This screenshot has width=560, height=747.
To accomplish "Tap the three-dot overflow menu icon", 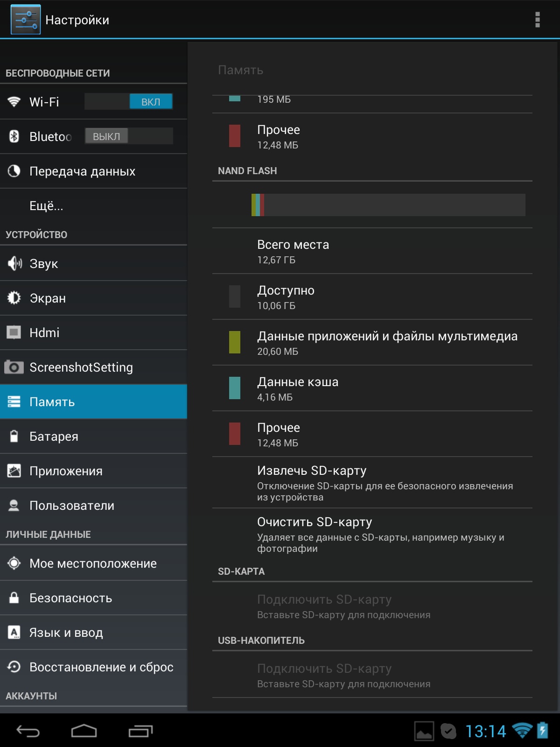I will click(537, 20).
